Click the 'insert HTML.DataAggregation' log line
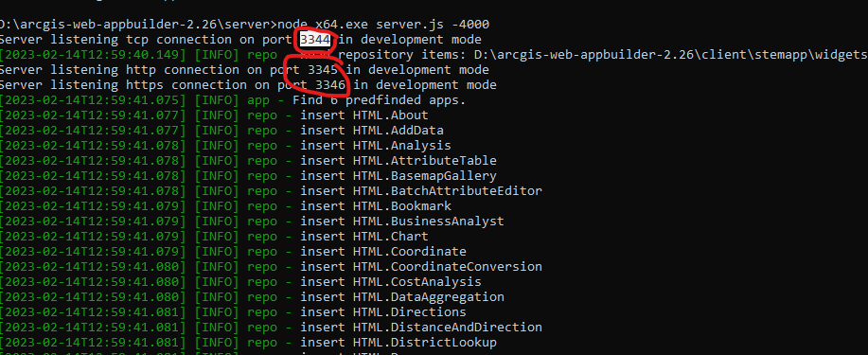The height and width of the screenshot is (355, 868). click(x=402, y=297)
